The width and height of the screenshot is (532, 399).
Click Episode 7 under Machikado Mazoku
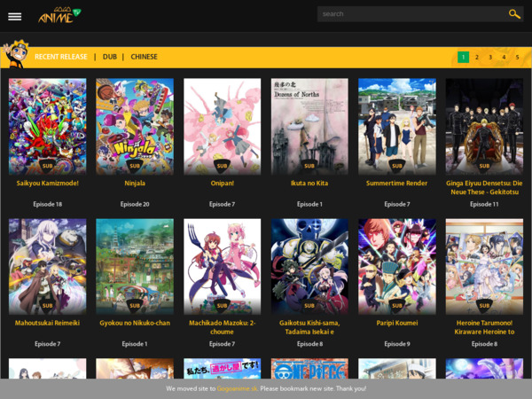tap(223, 344)
